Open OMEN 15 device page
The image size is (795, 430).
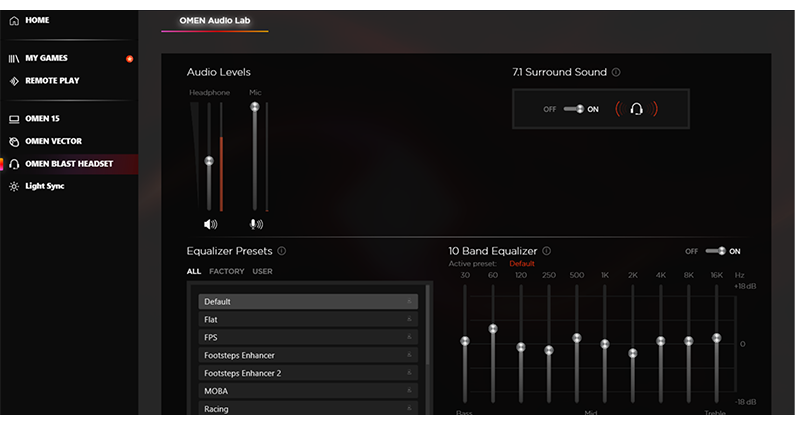(42, 119)
